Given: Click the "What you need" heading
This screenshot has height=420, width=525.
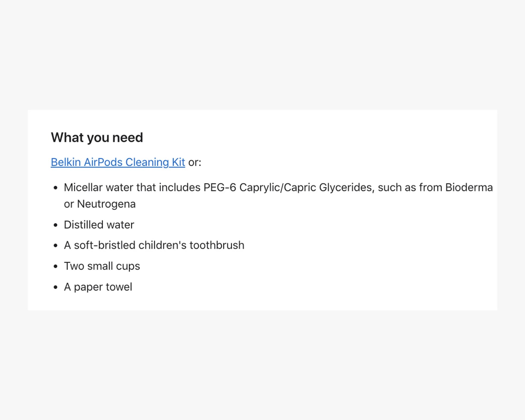Looking at the screenshot, I should click(97, 138).
